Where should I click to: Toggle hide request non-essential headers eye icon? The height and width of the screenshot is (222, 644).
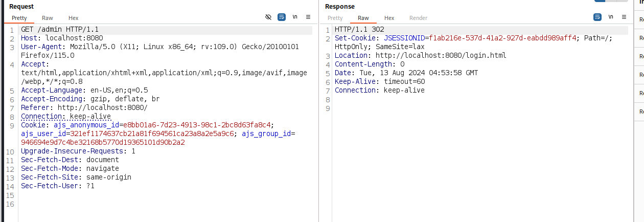click(268, 17)
